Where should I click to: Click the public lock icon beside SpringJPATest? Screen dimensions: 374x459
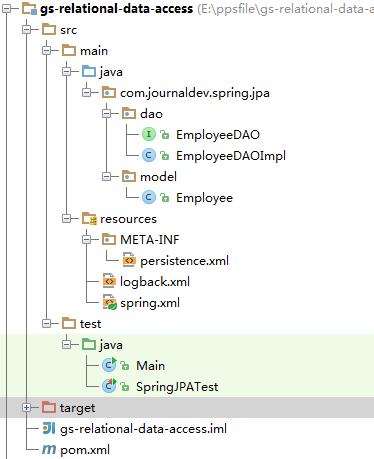[x=125, y=387]
